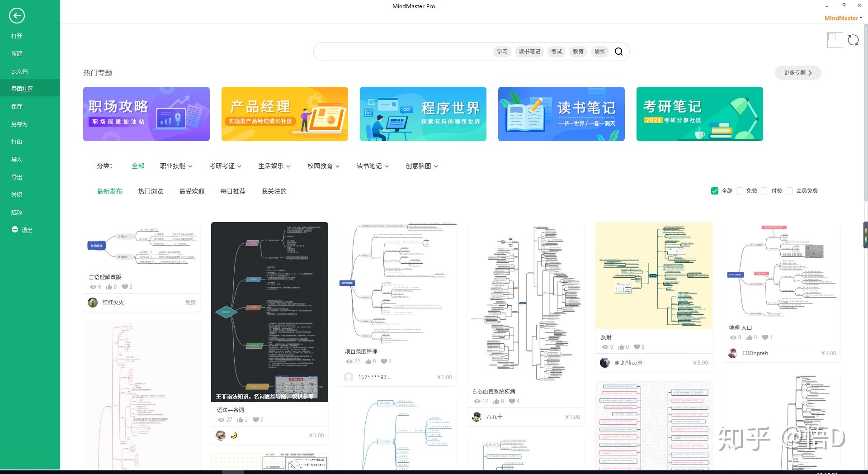Click the 语法—名词 author avatar
Viewport: 868px width, 474px height.
tap(221, 435)
